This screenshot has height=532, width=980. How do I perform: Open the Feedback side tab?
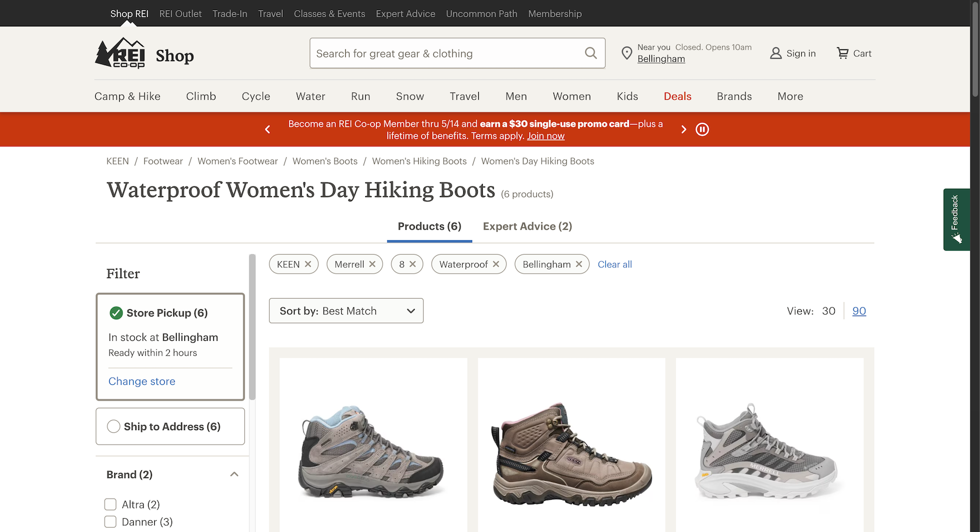pos(956,219)
